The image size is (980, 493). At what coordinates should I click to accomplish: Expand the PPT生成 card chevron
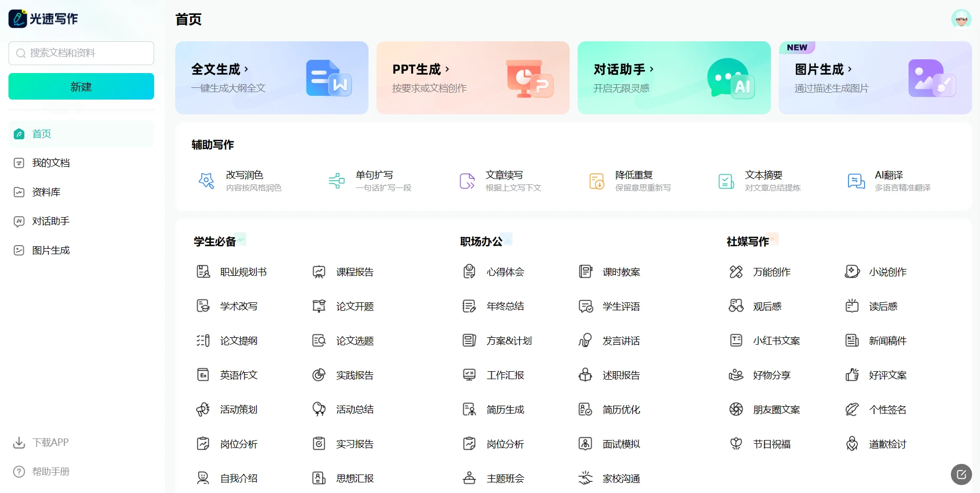coord(447,69)
